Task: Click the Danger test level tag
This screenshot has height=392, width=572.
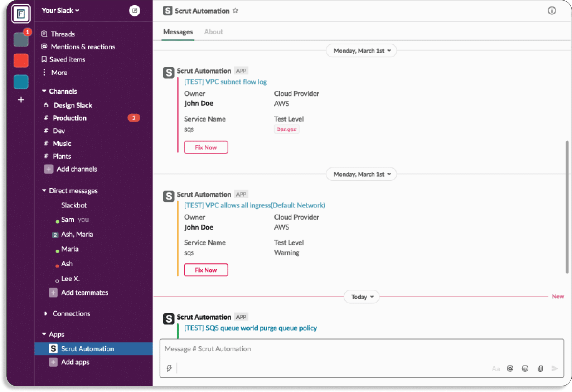Action: 287,129
